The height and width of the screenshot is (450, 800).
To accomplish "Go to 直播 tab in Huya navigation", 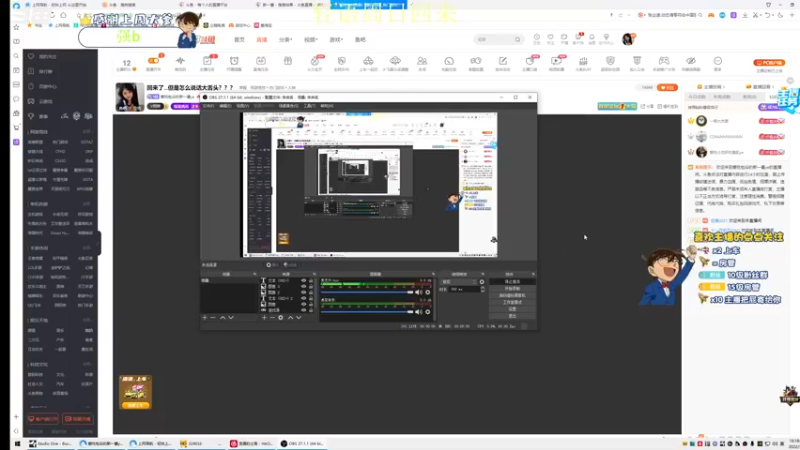I will [262, 39].
